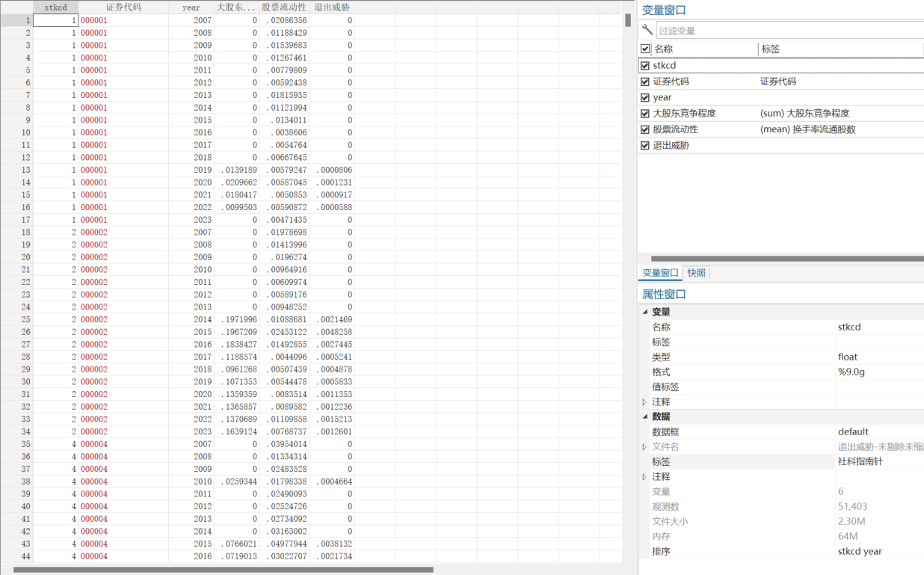Viewport: 924px width, 575px height.
Task: Toggle the 股票流动性 variable checkbox
Action: tap(645, 129)
